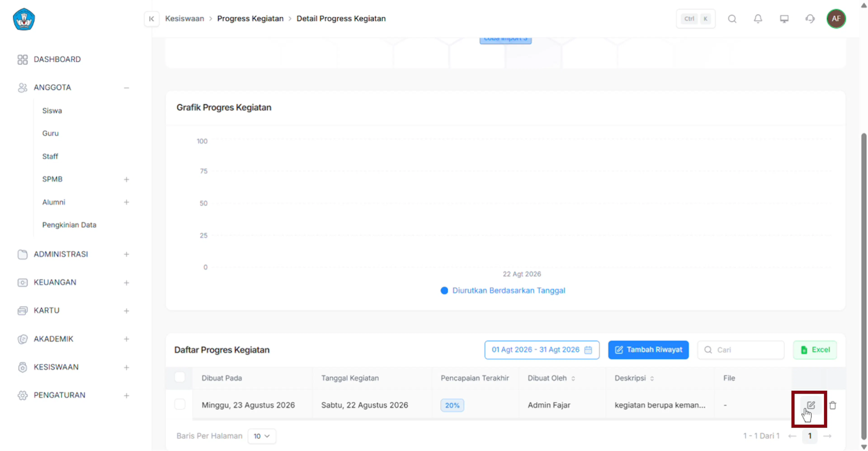Go to the Progress Kegiatan breadcrumb
This screenshot has height=451, width=868.
[x=250, y=19]
